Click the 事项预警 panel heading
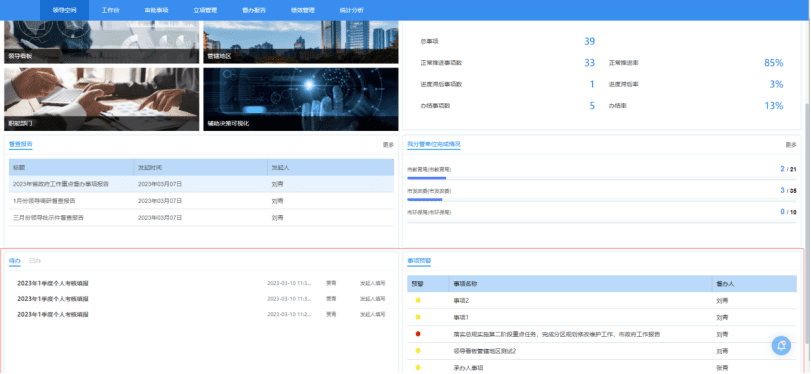The image size is (811, 374). (x=419, y=261)
